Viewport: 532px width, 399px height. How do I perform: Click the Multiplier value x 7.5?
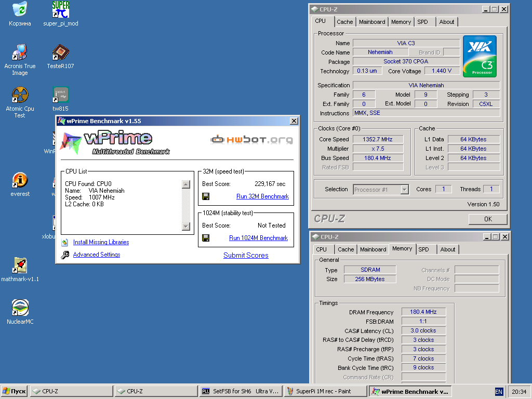tap(378, 149)
